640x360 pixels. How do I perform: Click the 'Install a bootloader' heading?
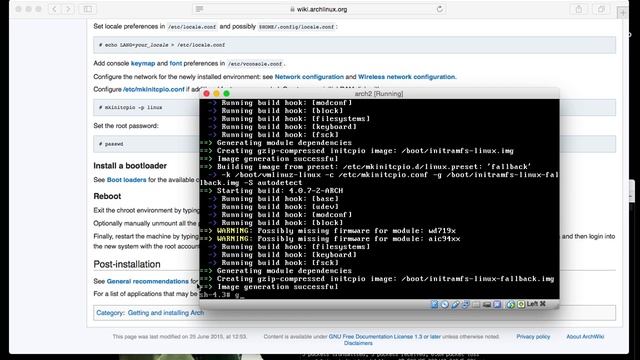click(130, 166)
